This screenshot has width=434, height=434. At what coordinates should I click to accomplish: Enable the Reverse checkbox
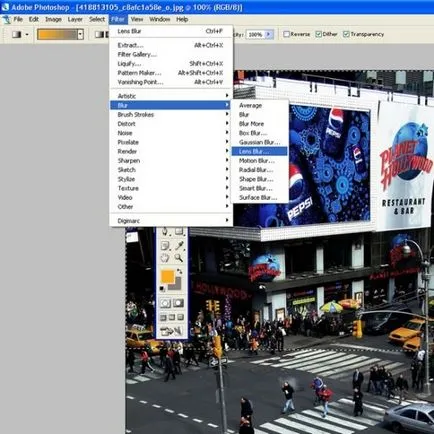tap(286, 34)
